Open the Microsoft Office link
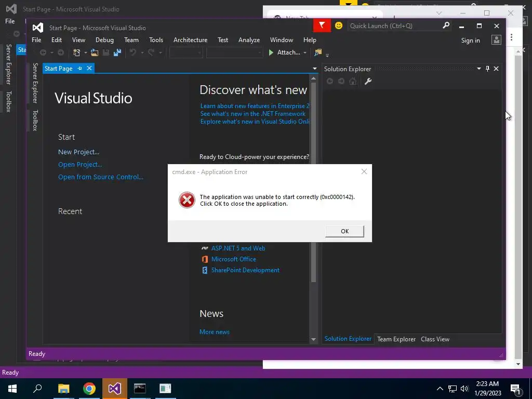The width and height of the screenshot is (532, 399). coord(234,259)
